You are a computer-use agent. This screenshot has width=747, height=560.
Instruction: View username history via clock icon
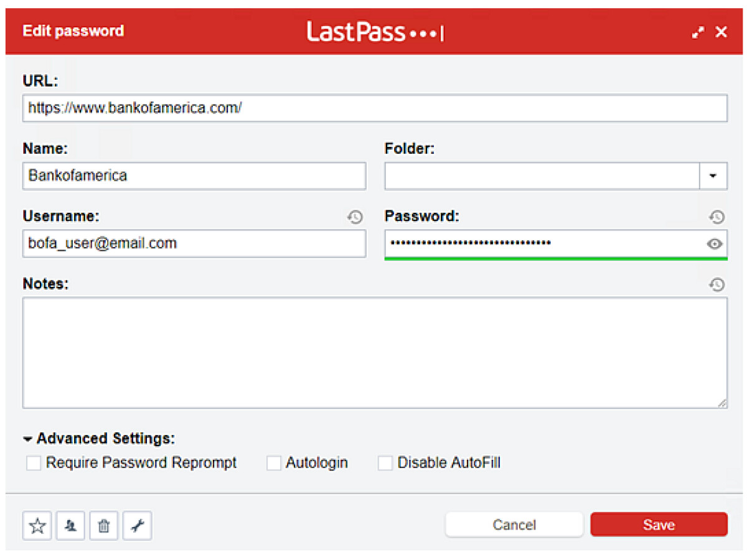tap(355, 217)
